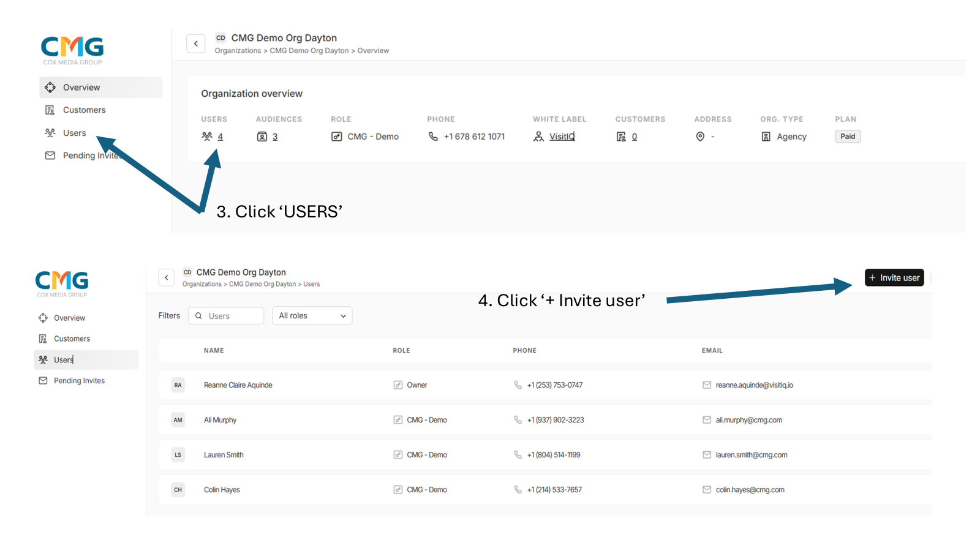
Task: Select the name Colin Hayes
Action: click(x=222, y=490)
